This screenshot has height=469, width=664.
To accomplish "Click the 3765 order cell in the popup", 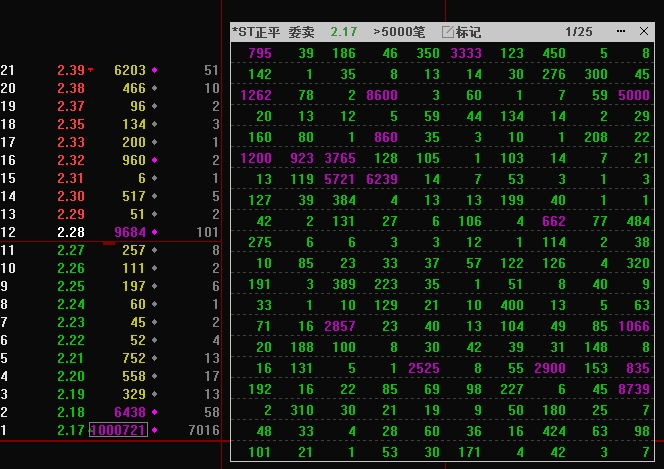I will point(340,158).
